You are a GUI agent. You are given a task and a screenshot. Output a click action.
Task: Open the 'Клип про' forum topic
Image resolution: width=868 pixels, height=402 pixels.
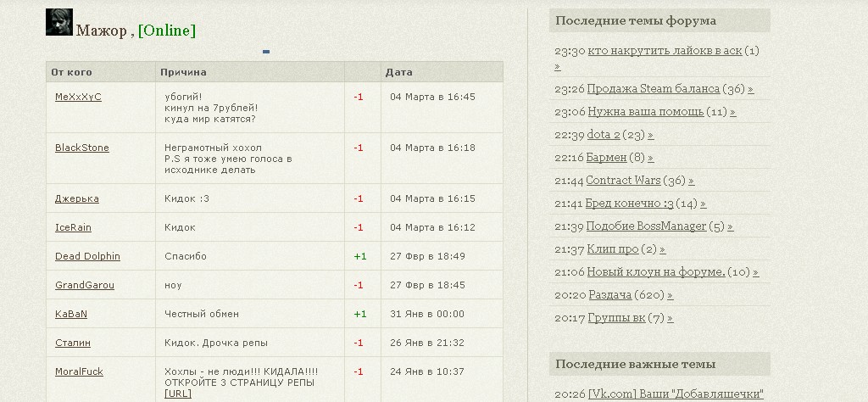click(x=612, y=249)
